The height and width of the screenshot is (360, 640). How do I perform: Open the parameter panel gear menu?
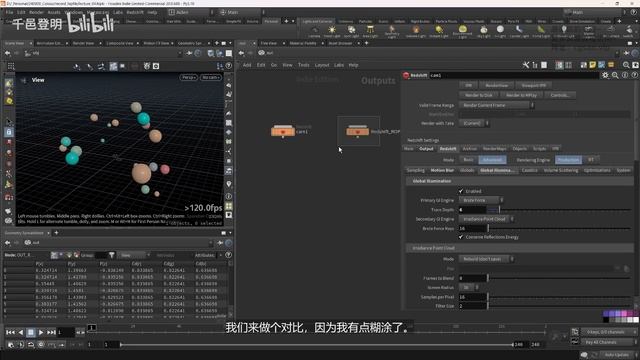click(x=605, y=75)
